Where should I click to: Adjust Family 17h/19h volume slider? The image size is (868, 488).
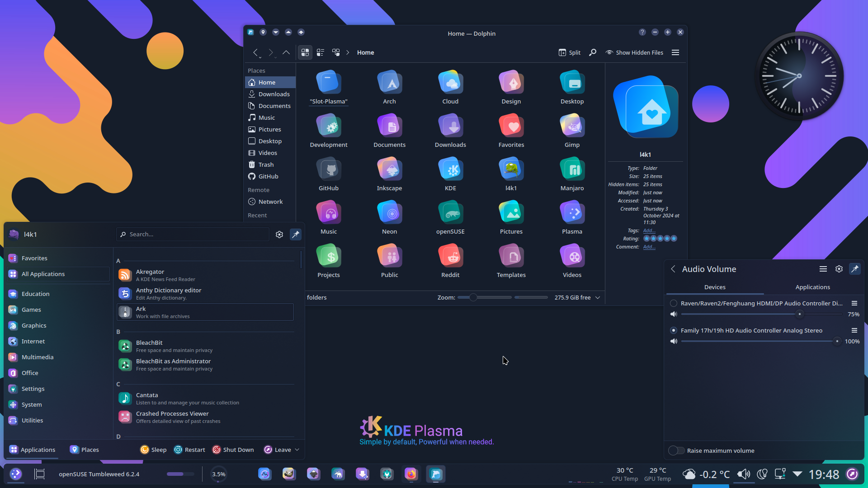click(761, 341)
